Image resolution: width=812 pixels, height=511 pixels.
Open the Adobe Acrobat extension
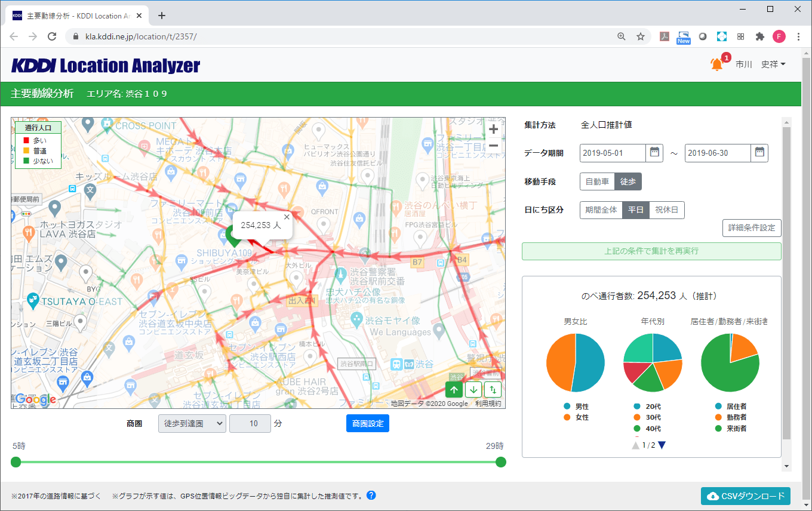coord(664,36)
